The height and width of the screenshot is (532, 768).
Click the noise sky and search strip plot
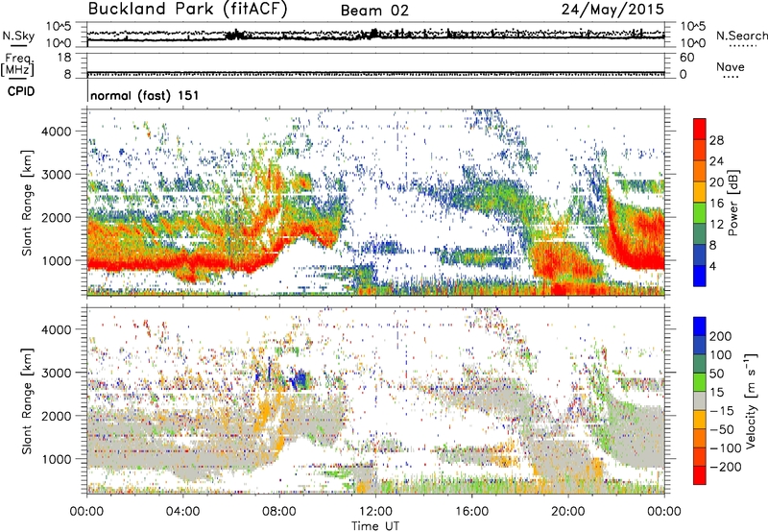(x=375, y=35)
